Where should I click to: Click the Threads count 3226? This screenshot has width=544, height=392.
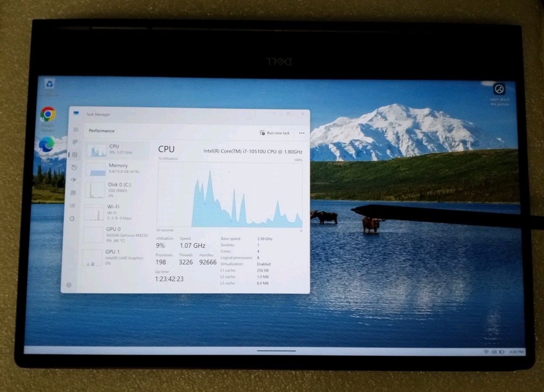click(186, 262)
